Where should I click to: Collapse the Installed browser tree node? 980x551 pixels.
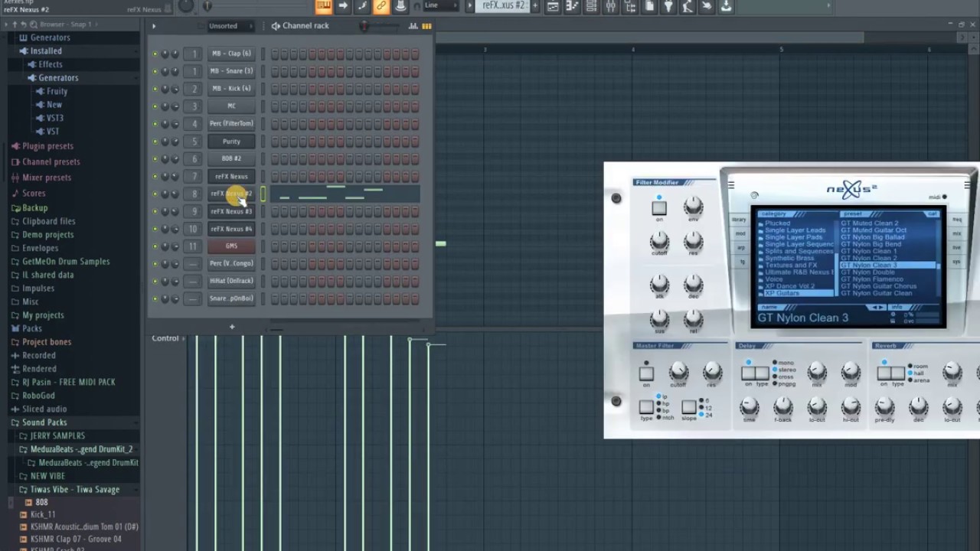coord(46,51)
